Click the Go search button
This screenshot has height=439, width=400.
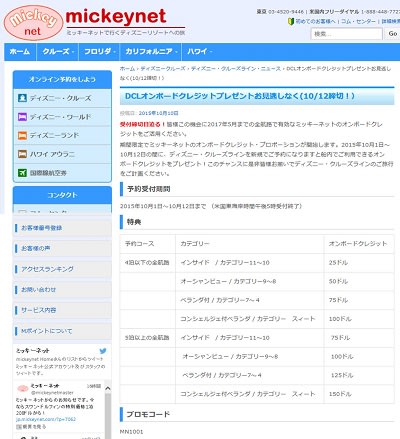pyautogui.click(x=392, y=34)
